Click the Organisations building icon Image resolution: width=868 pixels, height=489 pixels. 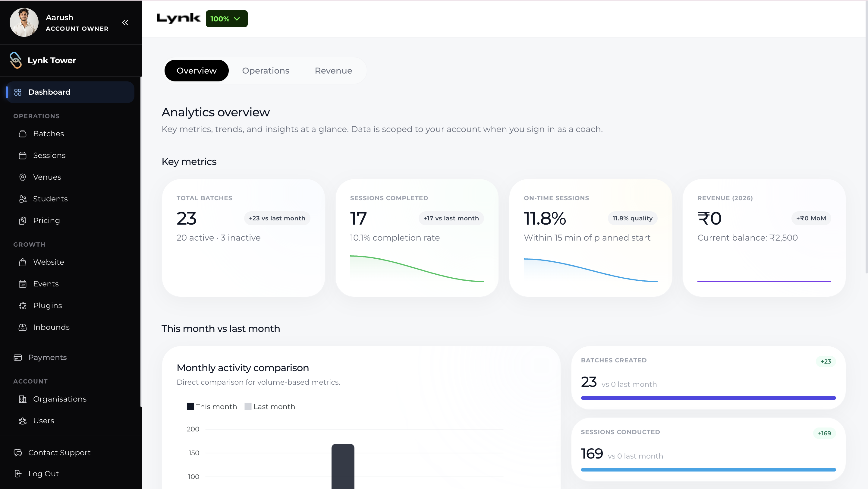pyautogui.click(x=23, y=399)
